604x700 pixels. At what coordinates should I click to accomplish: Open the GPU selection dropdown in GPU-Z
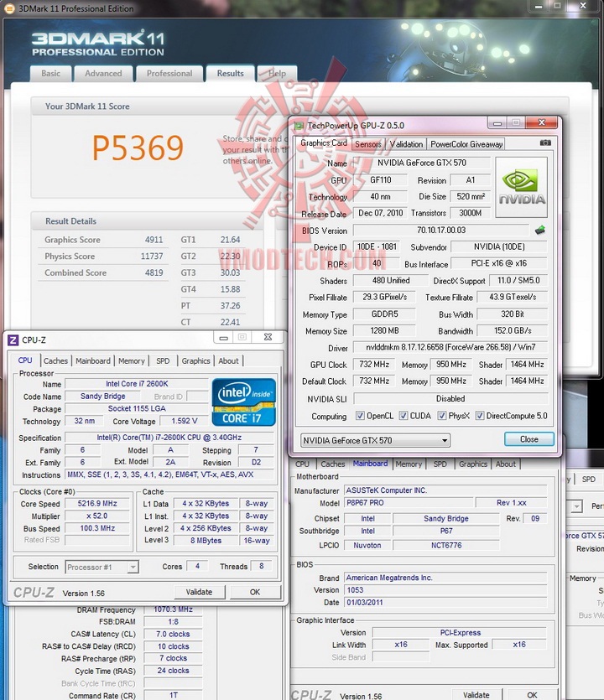click(x=375, y=440)
